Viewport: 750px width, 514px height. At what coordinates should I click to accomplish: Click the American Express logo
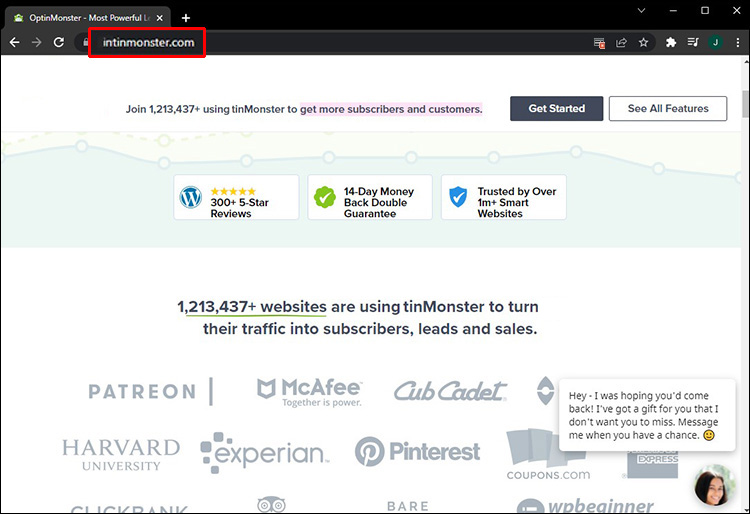(x=652, y=464)
